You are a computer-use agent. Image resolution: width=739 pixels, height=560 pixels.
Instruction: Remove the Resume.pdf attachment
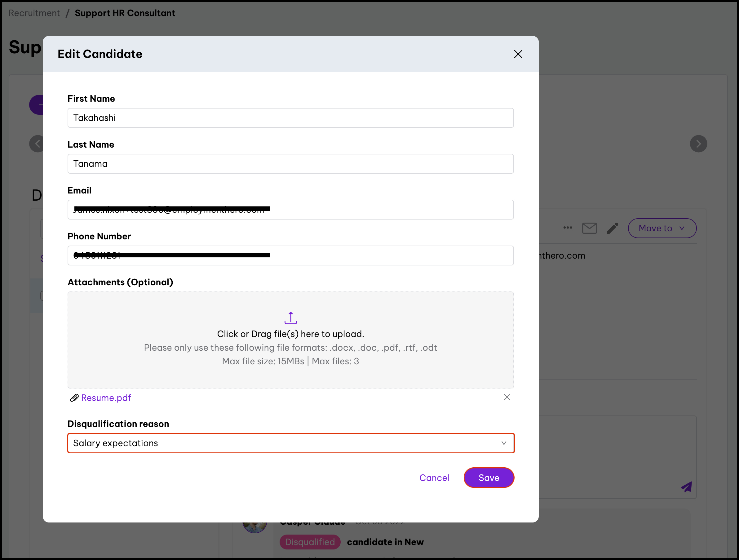click(507, 397)
